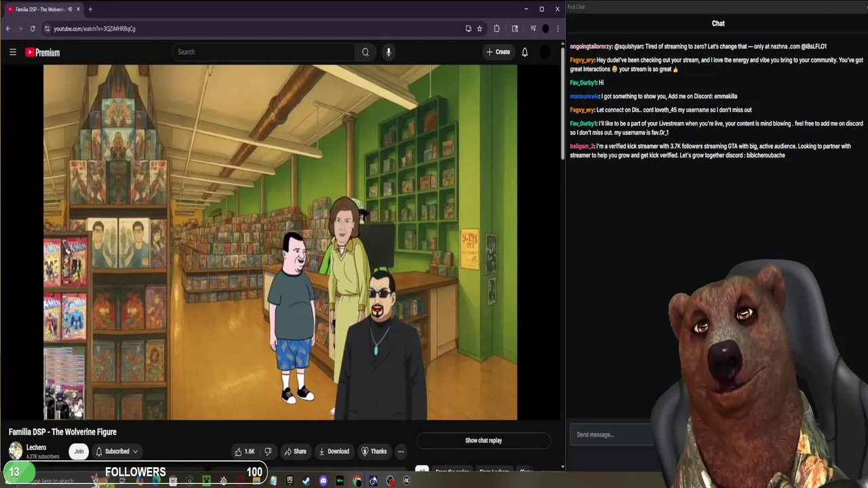Show chat replay
This screenshot has width=868, height=488.
[484, 441]
